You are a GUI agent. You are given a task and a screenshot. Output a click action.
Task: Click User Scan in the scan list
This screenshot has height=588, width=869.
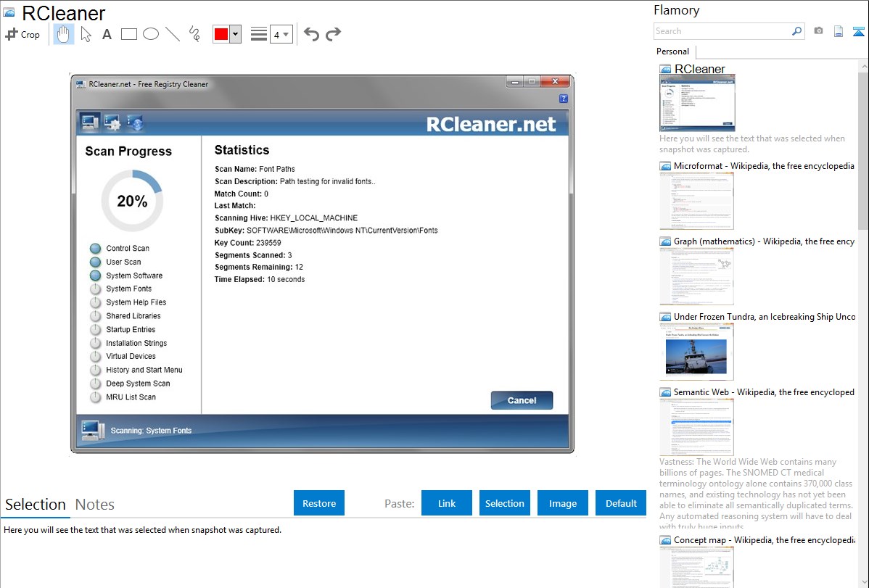[x=123, y=262]
